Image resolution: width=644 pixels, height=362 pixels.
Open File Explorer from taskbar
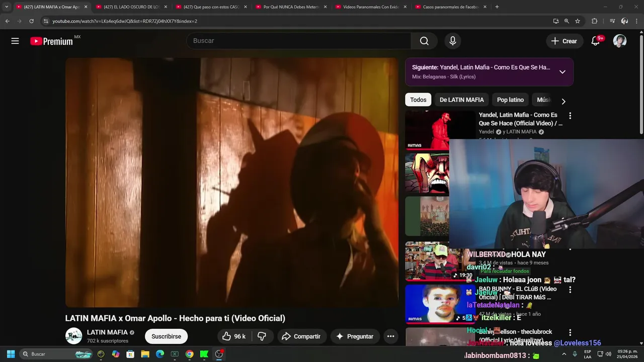pyautogui.click(x=145, y=354)
